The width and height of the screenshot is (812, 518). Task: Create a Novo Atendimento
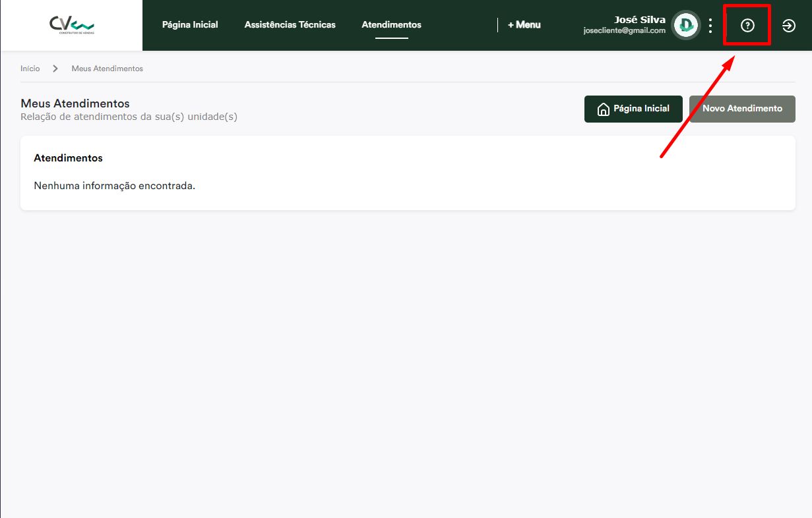(x=742, y=109)
